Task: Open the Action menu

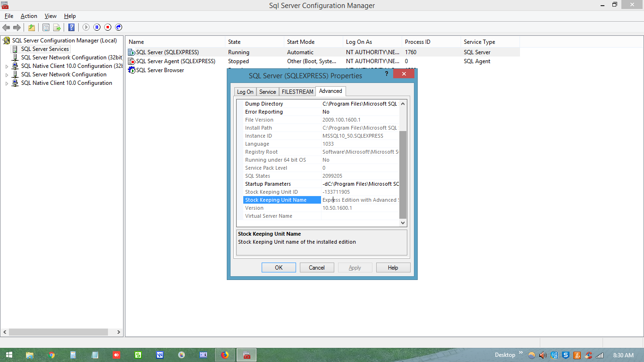Action: pos(29,16)
